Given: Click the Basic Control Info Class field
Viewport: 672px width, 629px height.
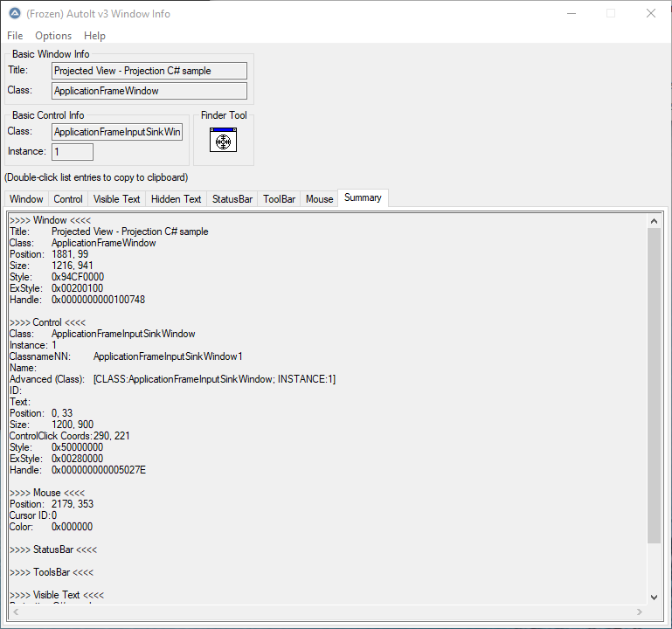Looking at the screenshot, I should (x=117, y=132).
